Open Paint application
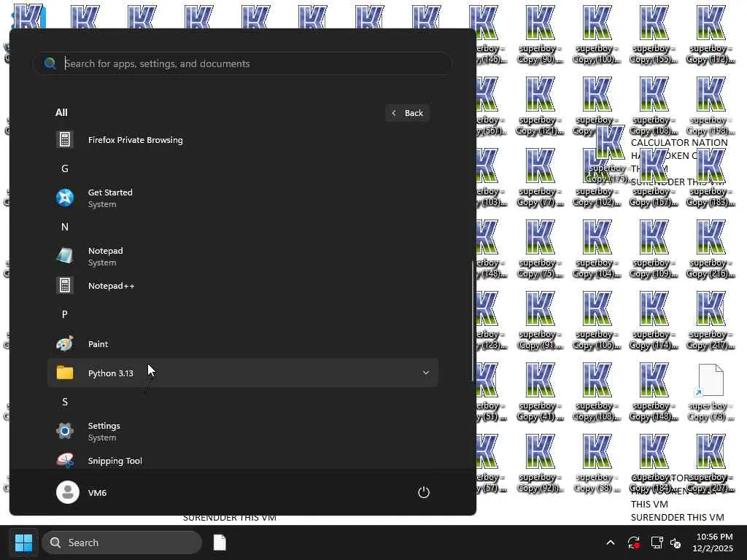747x560 pixels. click(242, 344)
